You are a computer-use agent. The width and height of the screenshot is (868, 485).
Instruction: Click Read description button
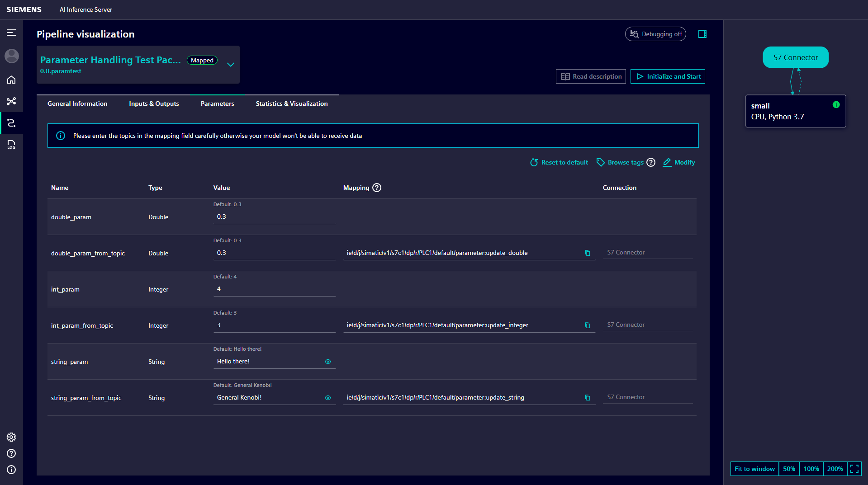(x=591, y=76)
